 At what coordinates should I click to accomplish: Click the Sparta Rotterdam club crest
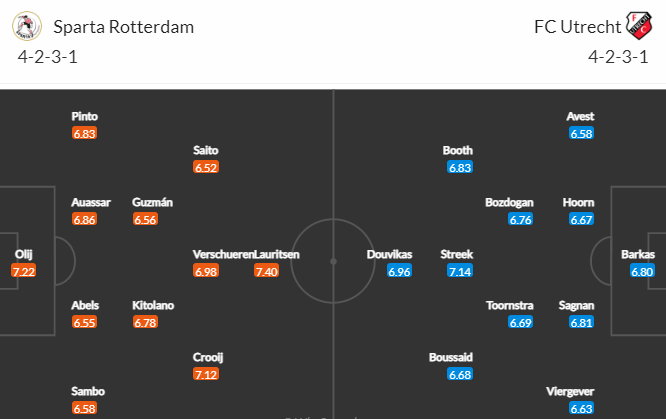click(27, 26)
